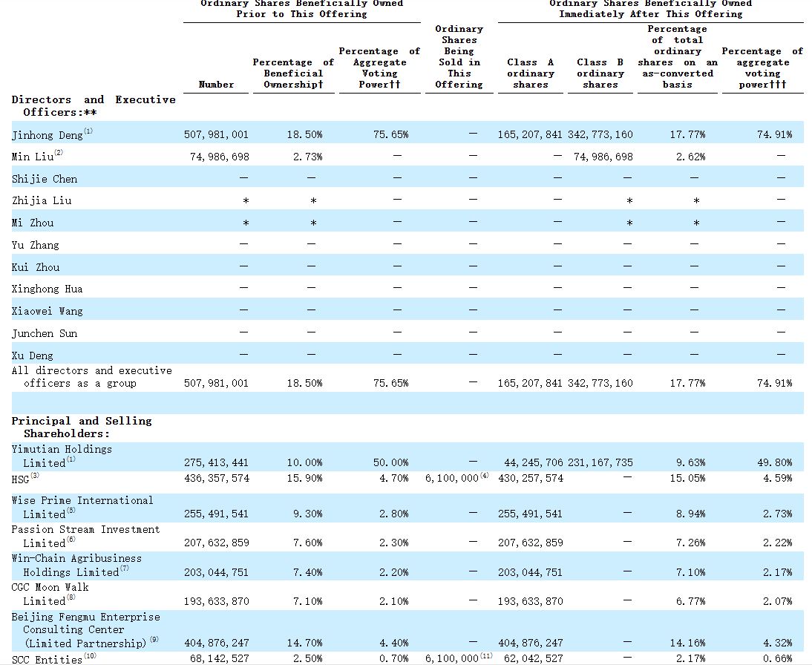This screenshot has height=665, width=812.
Task: Click footnote (9) after Beijing Fengmu Limited Partnership
Action: pyautogui.click(x=154, y=640)
